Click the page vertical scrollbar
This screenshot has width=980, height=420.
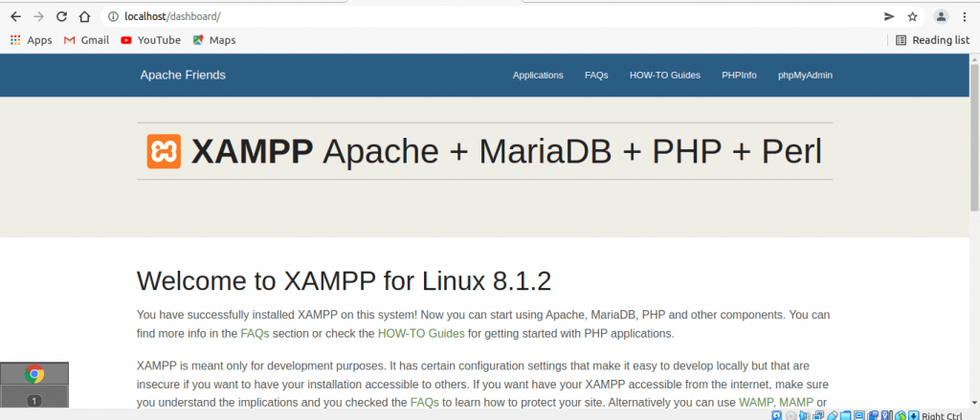pyautogui.click(x=974, y=232)
